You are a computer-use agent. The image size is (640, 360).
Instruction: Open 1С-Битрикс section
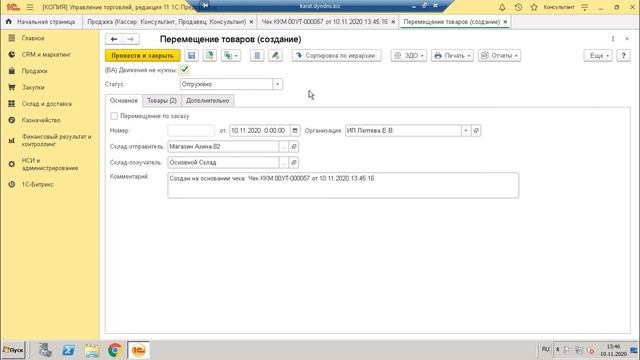pos(38,184)
